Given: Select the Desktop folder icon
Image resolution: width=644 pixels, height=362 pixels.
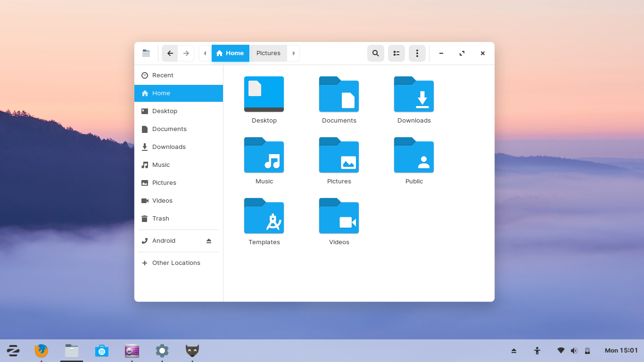Looking at the screenshot, I should (x=264, y=94).
